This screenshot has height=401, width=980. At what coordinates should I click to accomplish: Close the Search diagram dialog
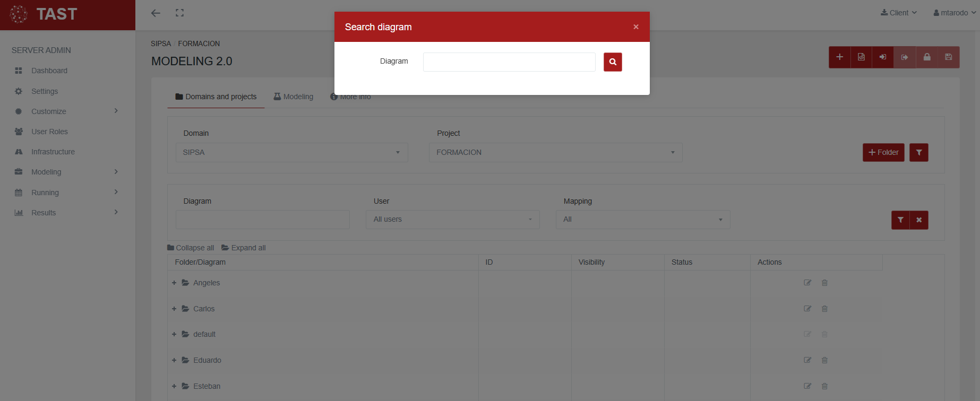pos(635,27)
